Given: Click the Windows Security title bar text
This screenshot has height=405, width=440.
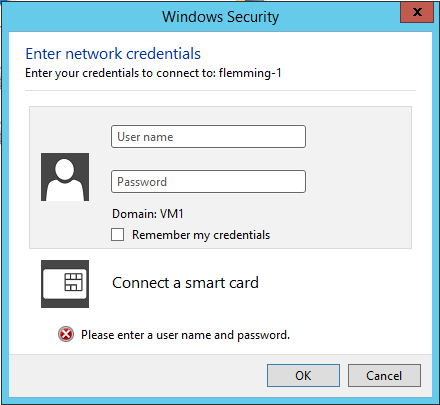Looking at the screenshot, I should (x=220, y=17).
